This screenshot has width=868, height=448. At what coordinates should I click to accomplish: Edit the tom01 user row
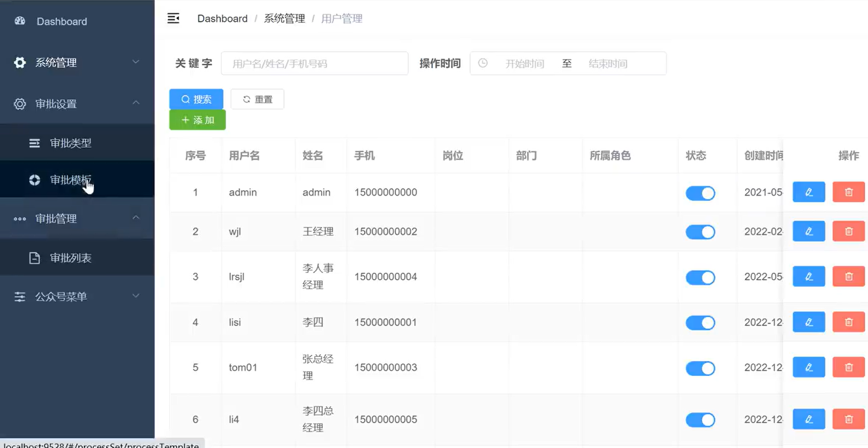[809, 368]
